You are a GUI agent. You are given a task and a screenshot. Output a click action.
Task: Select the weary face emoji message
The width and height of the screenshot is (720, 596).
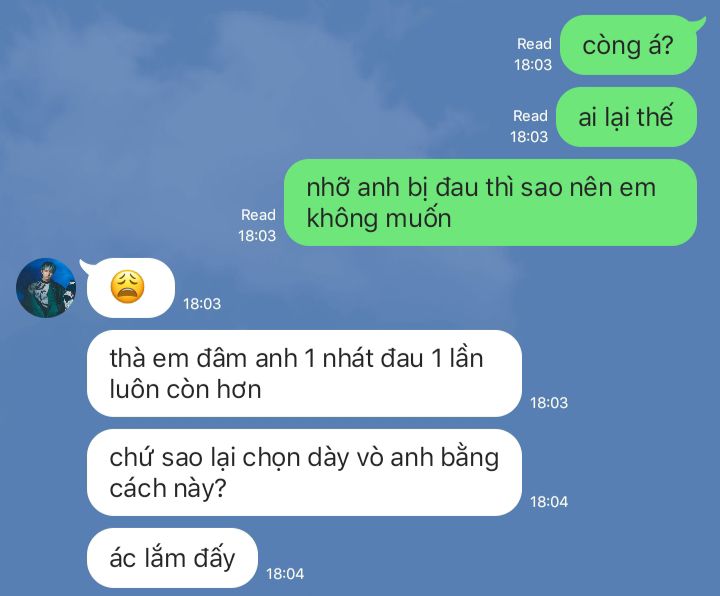[x=130, y=288]
